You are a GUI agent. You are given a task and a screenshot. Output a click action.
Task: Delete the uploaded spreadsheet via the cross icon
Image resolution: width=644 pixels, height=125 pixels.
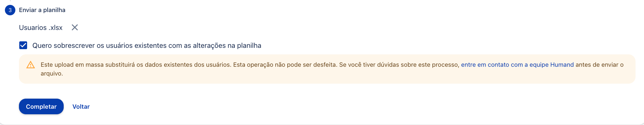[75, 27]
